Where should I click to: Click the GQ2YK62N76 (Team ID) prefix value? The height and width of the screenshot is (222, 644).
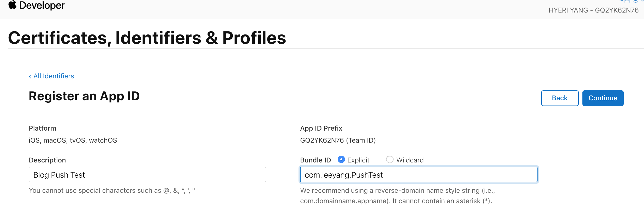[x=338, y=140]
